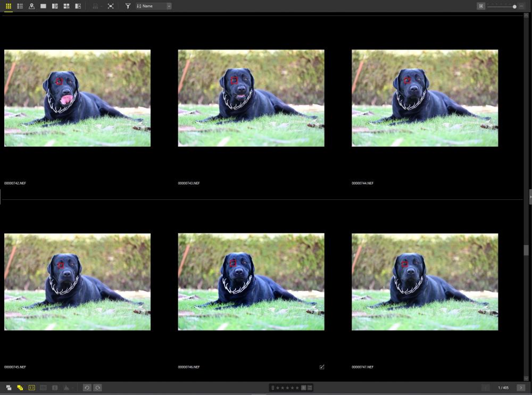Click the file name 00000747.NEF
Screen dimensions: 532x395
(x=362, y=367)
